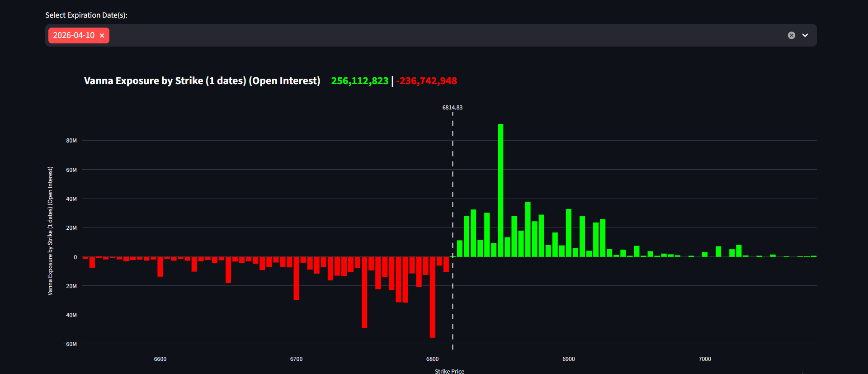Click the 7000 x-axis tick label
This screenshot has width=868, height=374.
click(704, 359)
